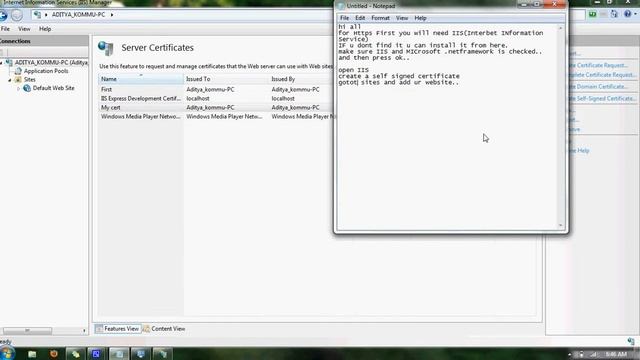640x360 pixels.
Task: Open the address bar ADITYA_KOMMU-PC dropdown arrow
Action: click(x=112, y=15)
